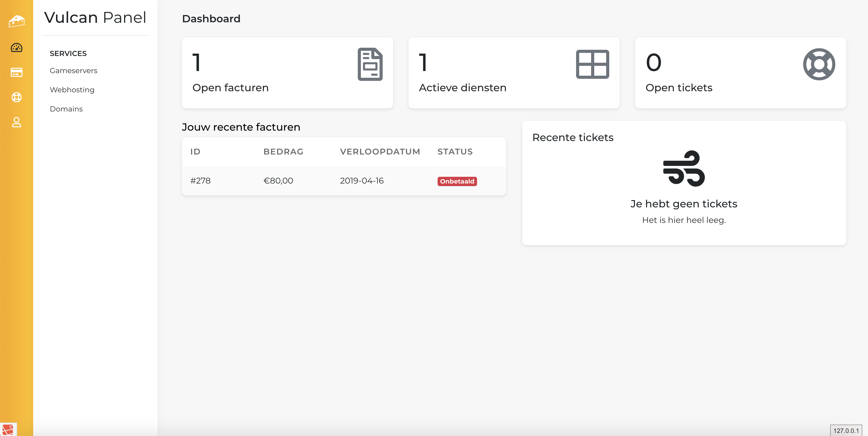Click the grid icon on Actieve diensten

click(x=592, y=64)
